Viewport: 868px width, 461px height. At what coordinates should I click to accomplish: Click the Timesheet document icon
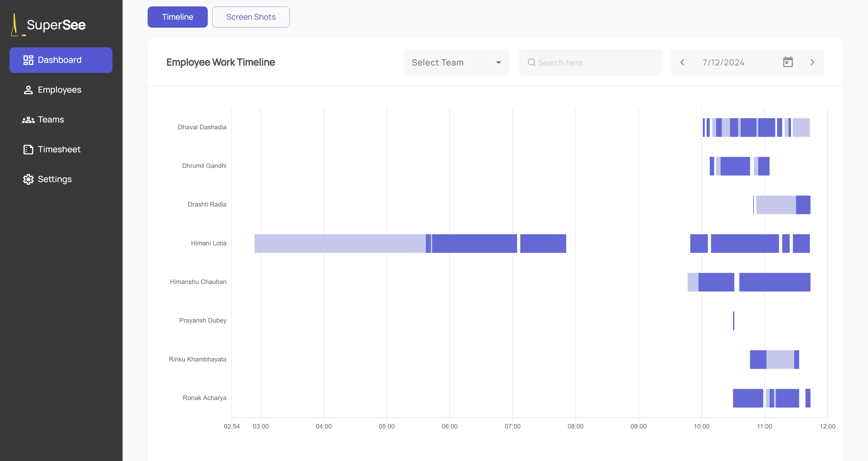pyautogui.click(x=28, y=150)
